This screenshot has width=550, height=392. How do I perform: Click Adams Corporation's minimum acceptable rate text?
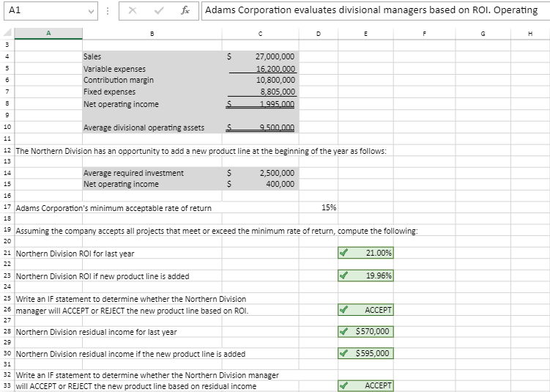[x=114, y=208]
